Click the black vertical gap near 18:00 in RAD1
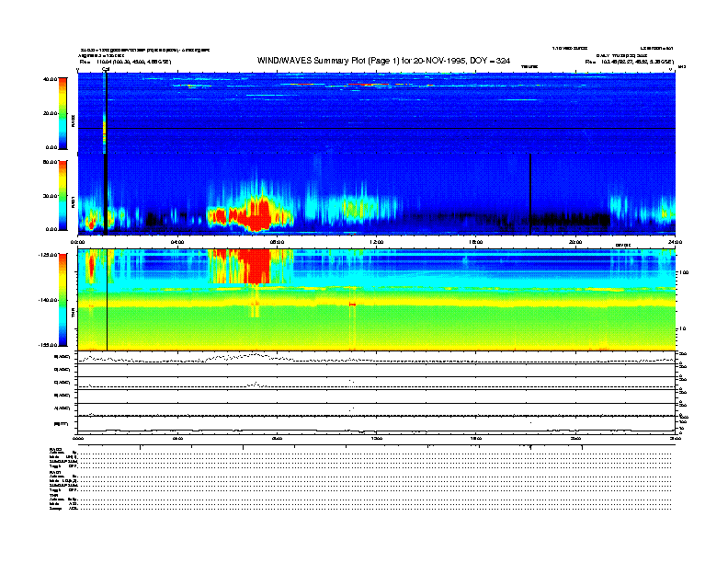The width and height of the screenshot is (728, 563). 530,194
